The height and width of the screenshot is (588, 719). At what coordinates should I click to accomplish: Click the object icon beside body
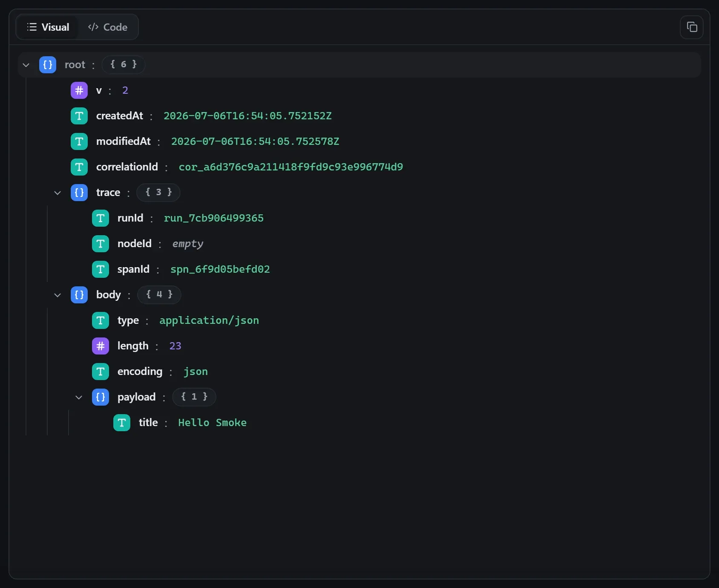click(x=79, y=295)
